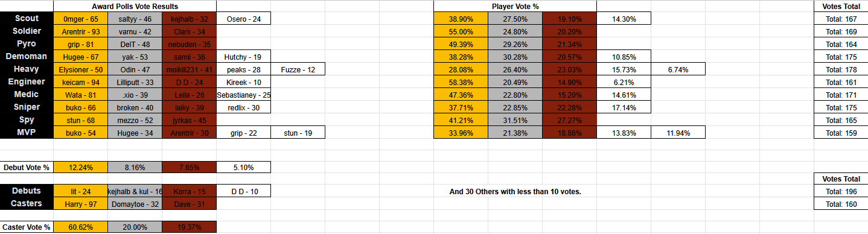Select the Medic row label
The image size is (868, 234).
click(x=27, y=95)
